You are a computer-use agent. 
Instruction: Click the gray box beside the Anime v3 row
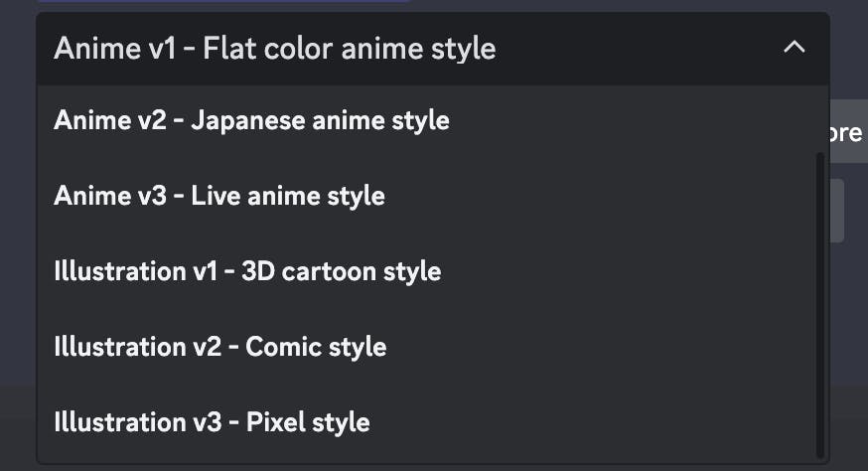tap(838, 211)
